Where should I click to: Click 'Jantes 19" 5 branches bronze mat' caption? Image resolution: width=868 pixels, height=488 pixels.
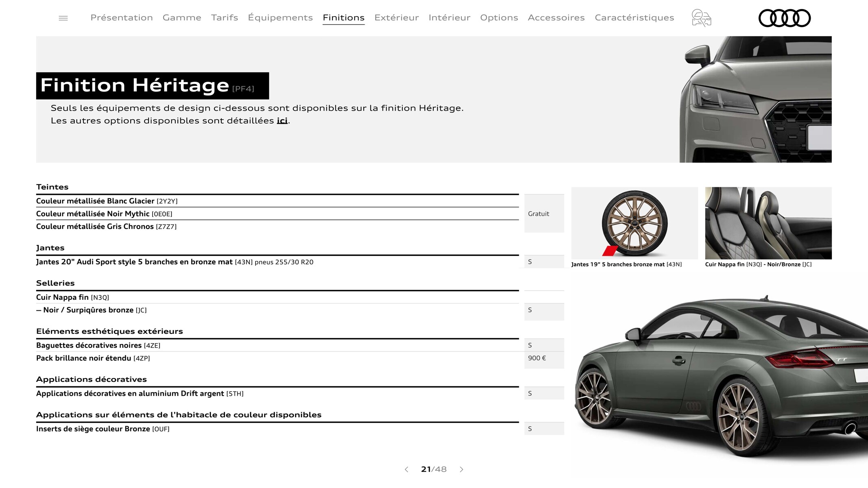(627, 264)
